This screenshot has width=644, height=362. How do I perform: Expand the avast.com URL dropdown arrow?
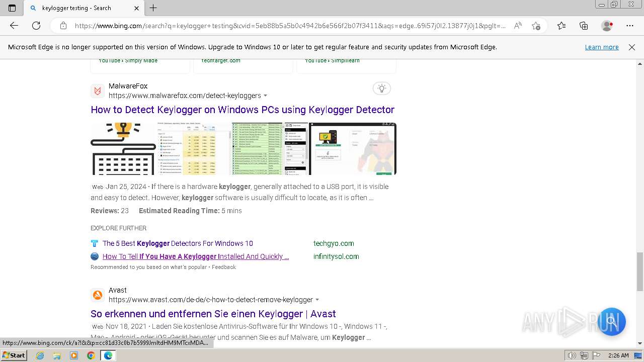click(317, 300)
